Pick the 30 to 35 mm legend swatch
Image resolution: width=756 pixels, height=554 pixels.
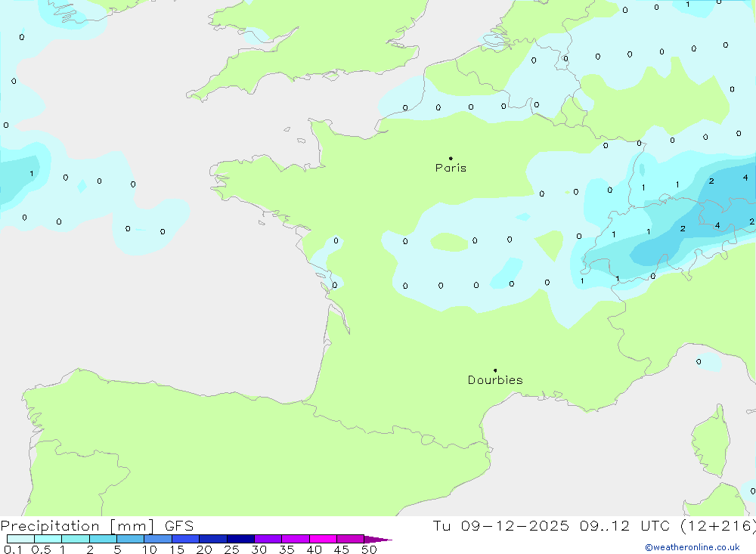point(268,539)
